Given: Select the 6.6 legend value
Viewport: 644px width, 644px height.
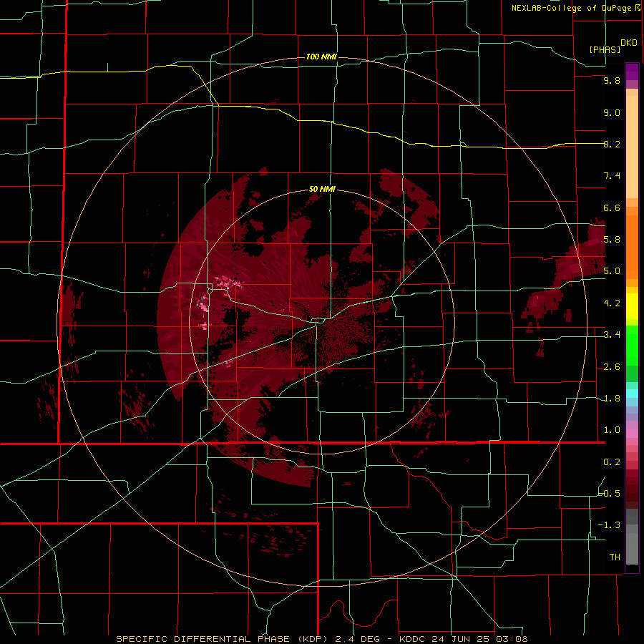Looking at the screenshot, I should coord(612,208).
